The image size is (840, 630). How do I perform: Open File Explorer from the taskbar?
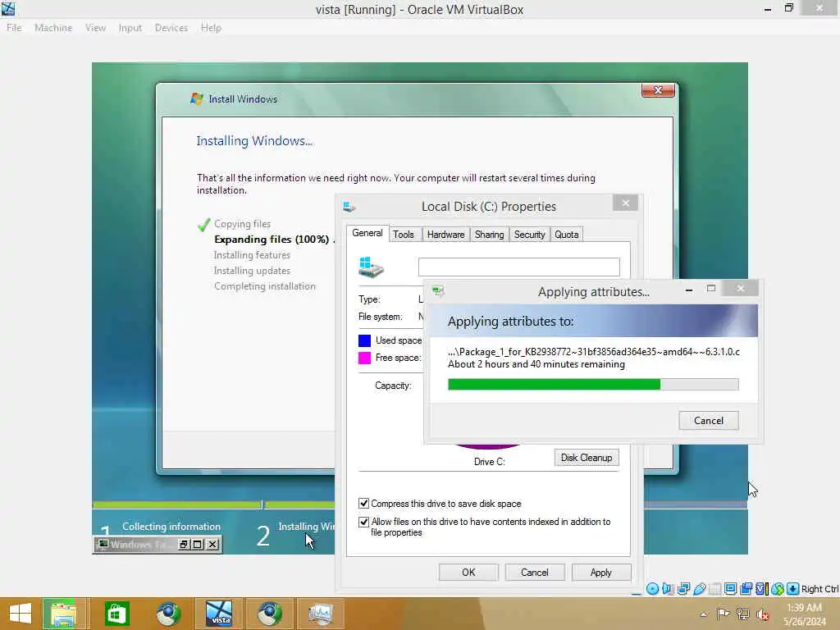coord(63,614)
